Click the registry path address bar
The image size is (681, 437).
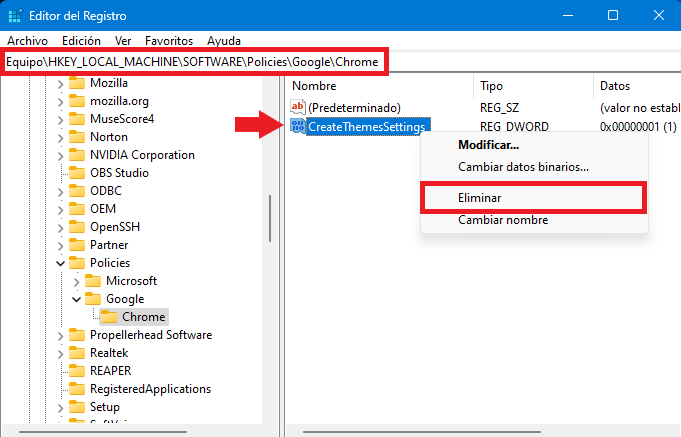click(x=340, y=62)
